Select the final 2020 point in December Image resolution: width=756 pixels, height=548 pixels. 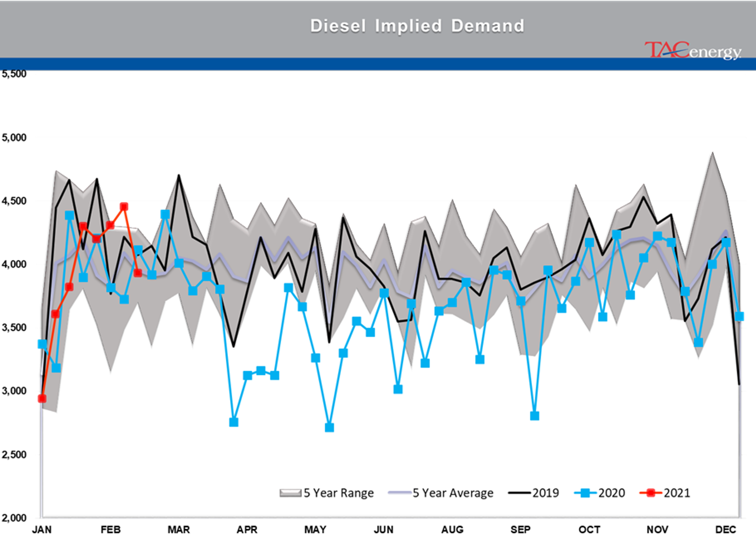pyautogui.click(x=739, y=316)
